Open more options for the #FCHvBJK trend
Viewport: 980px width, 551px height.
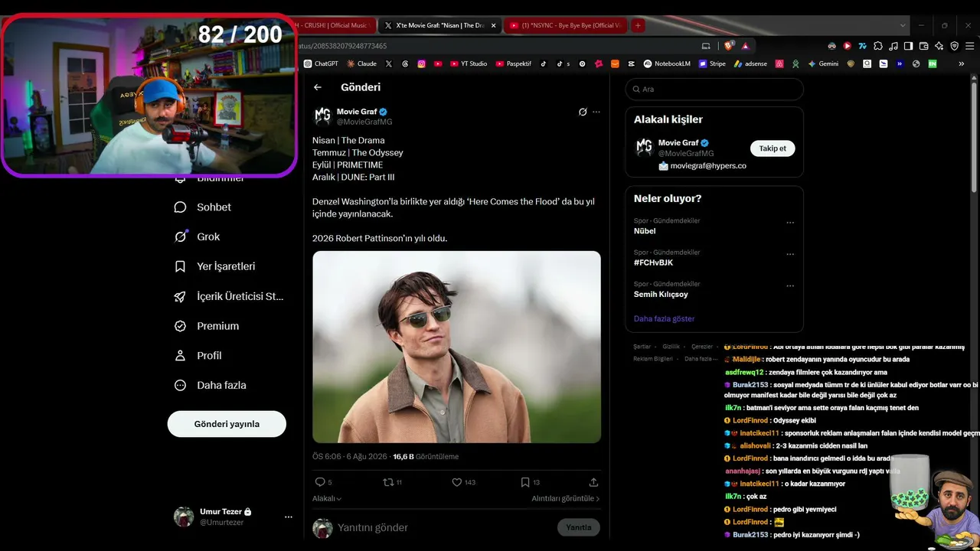click(x=790, y=254)
